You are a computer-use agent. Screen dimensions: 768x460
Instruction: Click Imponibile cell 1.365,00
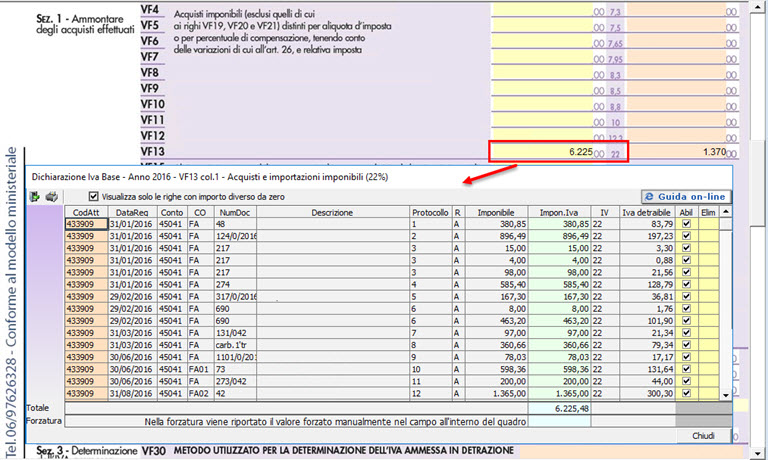coord(496,393)
